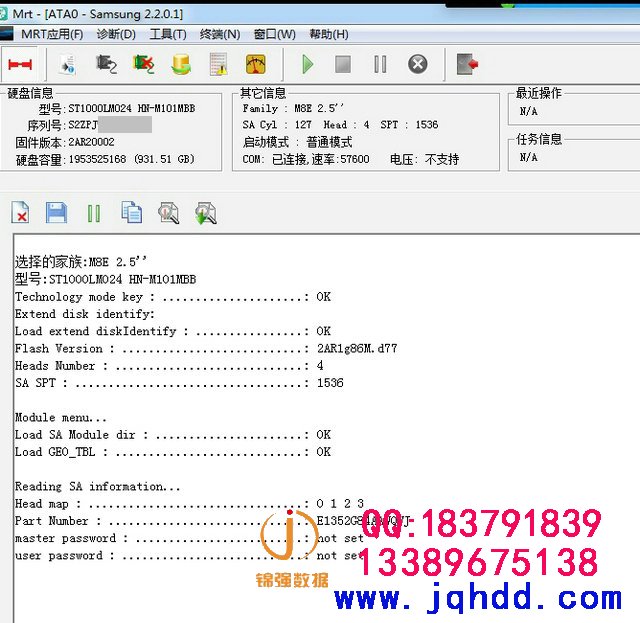Click the document info toolbar icon
Image resolution: width=640 pixels, height=623 pixels.
[x=68, y=65]
